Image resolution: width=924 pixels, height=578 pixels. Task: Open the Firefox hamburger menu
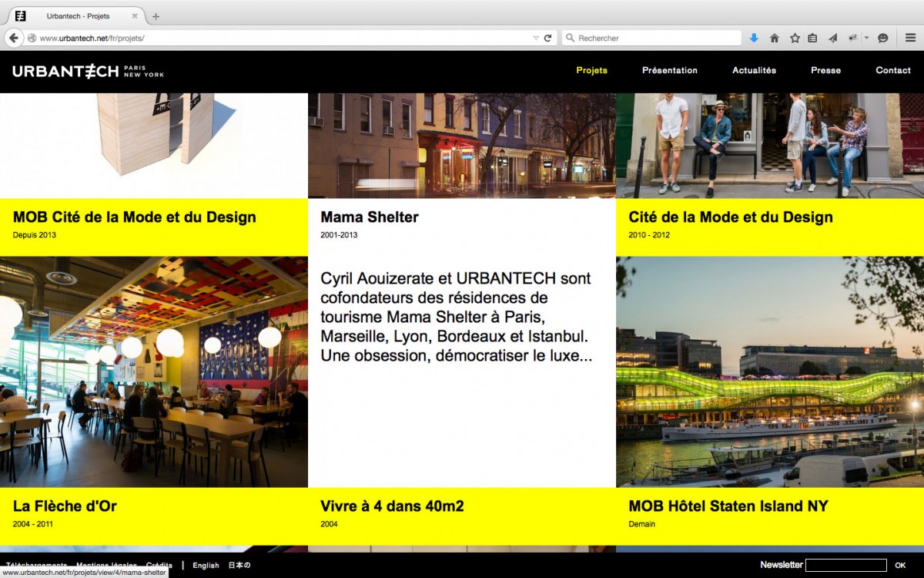[x=910, y=38]
